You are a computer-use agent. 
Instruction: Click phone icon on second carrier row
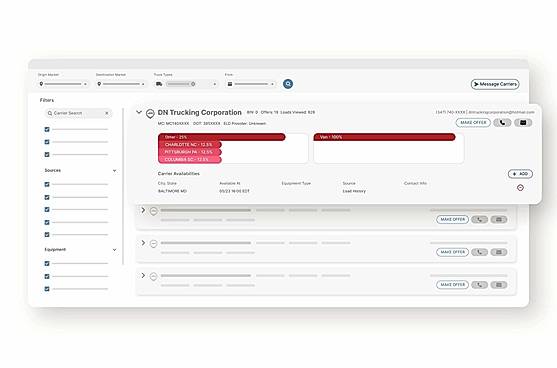click(x=479, y=220)
